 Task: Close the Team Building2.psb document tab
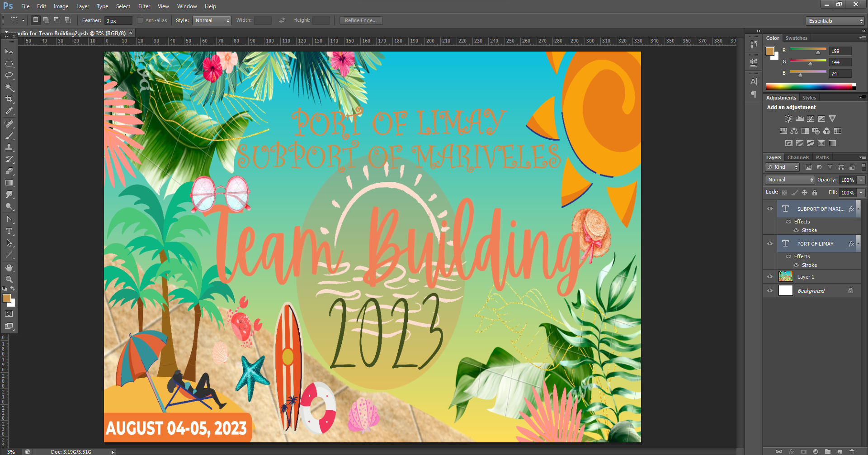point(131,33)
